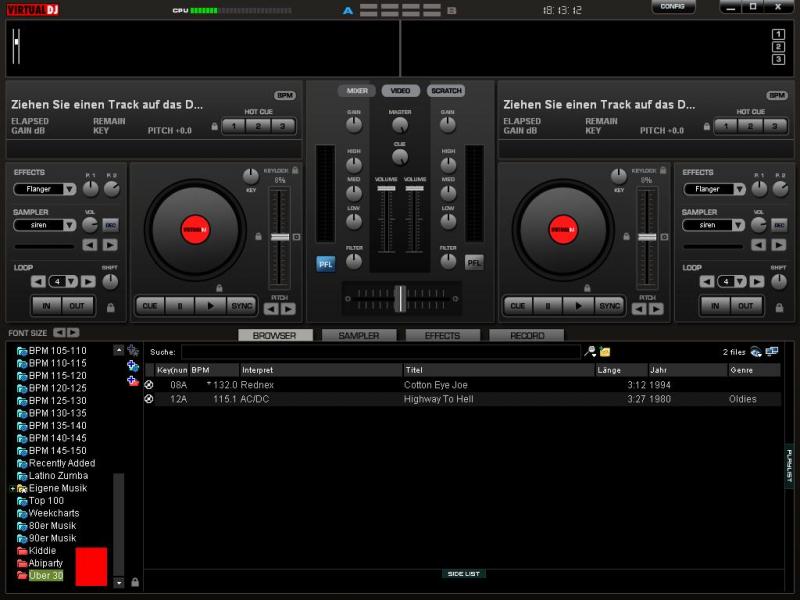Click the folder icon beside the search field

click(x=605, y=352)
